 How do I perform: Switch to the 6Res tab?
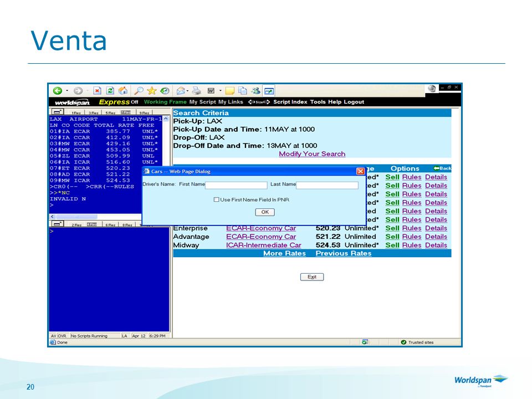click(x=110, y=224)
